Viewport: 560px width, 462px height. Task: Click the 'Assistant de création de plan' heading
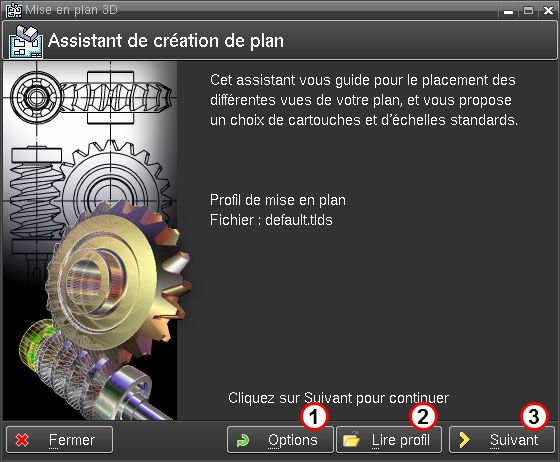point(166,41)
